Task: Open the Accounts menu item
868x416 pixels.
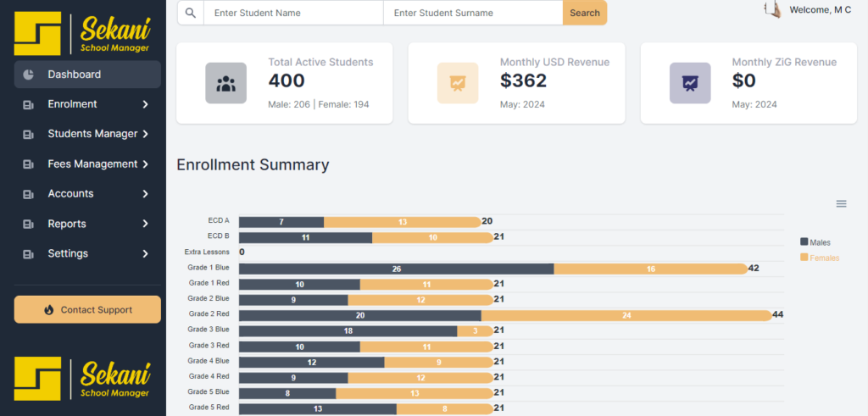Action: tap(70, 194)
